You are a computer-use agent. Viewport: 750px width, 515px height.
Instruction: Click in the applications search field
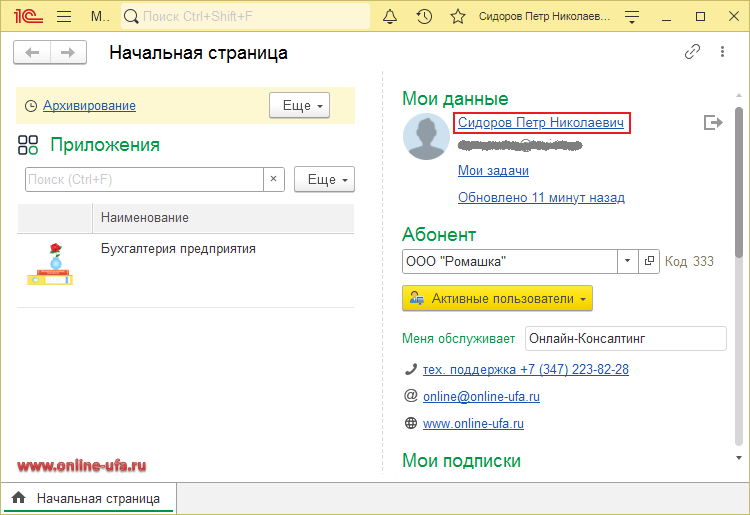point(143,179)
